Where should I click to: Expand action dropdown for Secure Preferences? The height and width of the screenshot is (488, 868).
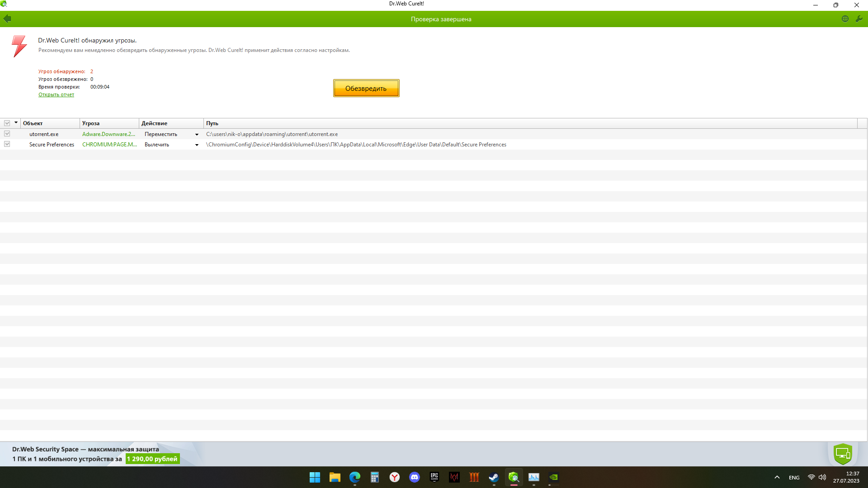coord(197,145)
